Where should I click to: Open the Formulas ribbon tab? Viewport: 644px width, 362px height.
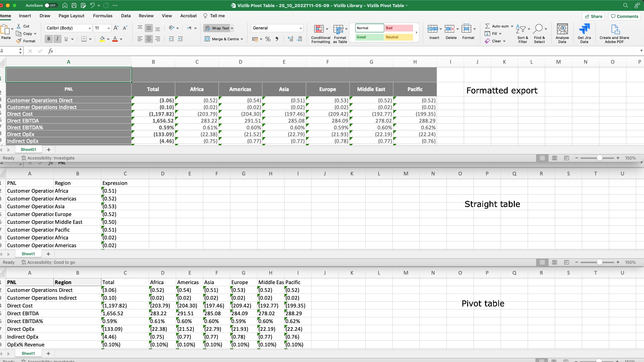click(102, 16)
